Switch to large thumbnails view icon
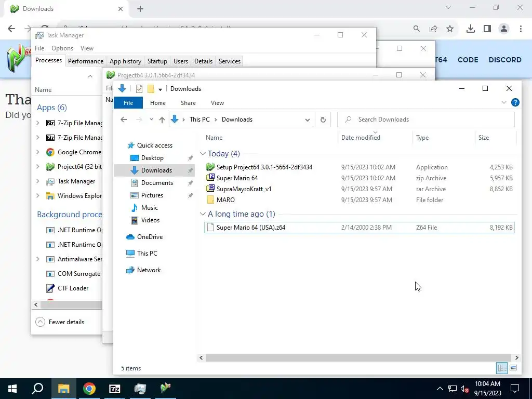The height and width of the screenshot is (399, 532). click(513, 368)
